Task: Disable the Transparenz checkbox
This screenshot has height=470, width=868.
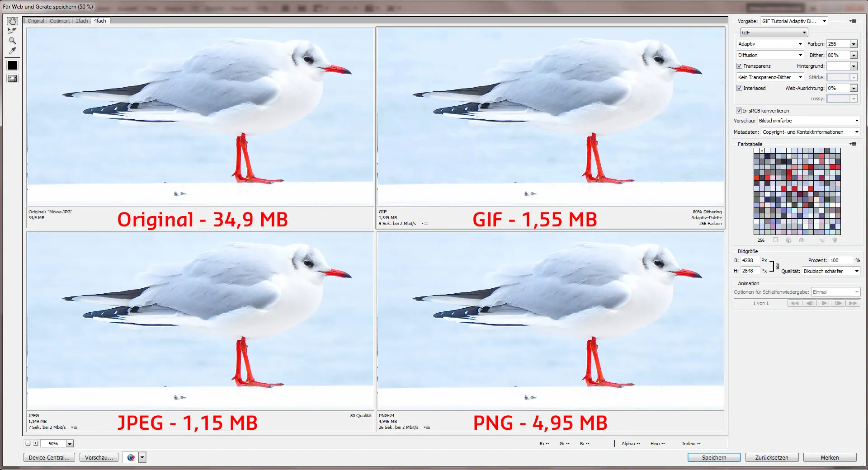Action: (x=740, y=66)
